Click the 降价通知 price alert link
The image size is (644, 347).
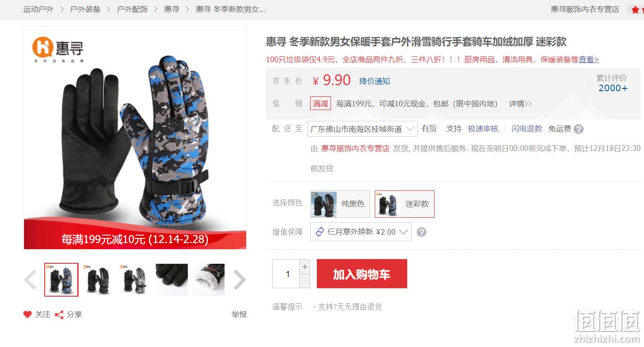[375, 81]
